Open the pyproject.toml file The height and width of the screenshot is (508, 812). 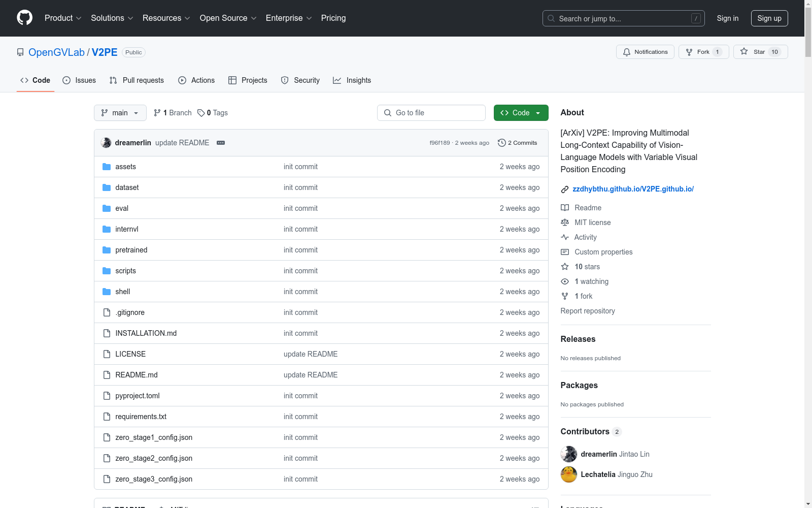click(x=138, y=396)
